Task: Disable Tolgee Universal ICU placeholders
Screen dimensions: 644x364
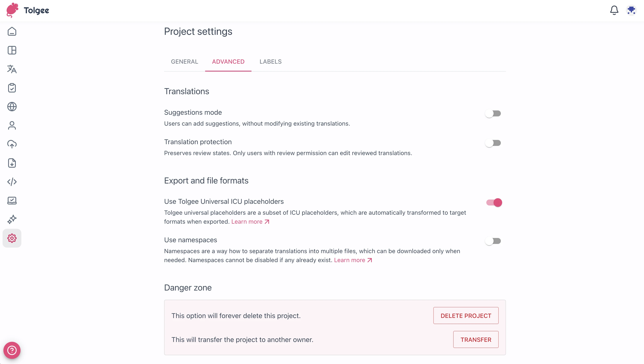Action: click(494, 203)
